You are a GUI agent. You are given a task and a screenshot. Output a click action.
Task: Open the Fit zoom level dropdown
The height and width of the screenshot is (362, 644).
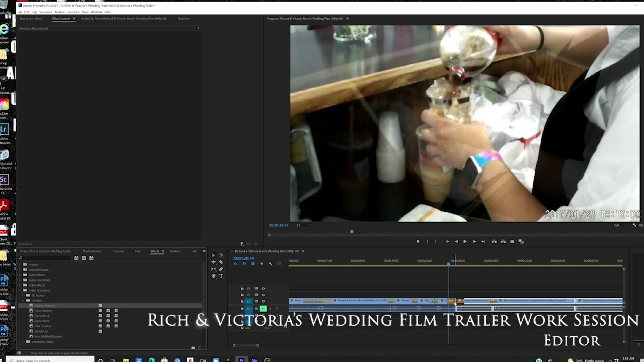(303, 225)
